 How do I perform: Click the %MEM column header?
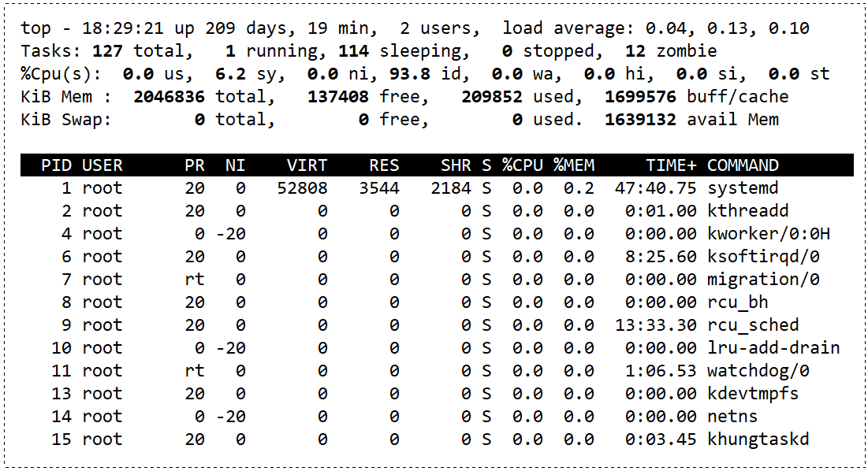click(x=574, y=165)
